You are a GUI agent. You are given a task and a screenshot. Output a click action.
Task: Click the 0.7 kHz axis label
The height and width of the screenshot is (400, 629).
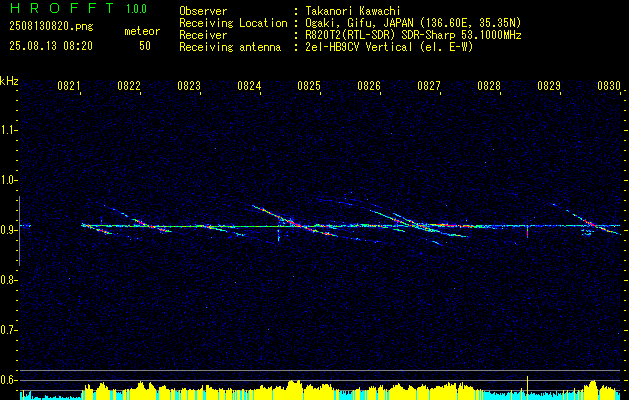(8, 330)
